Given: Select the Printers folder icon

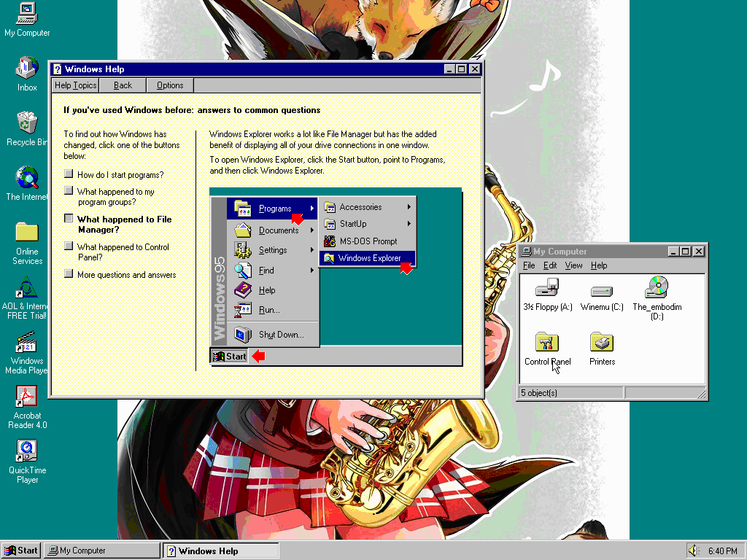Looking at the screenshot, I should (602, 343).
